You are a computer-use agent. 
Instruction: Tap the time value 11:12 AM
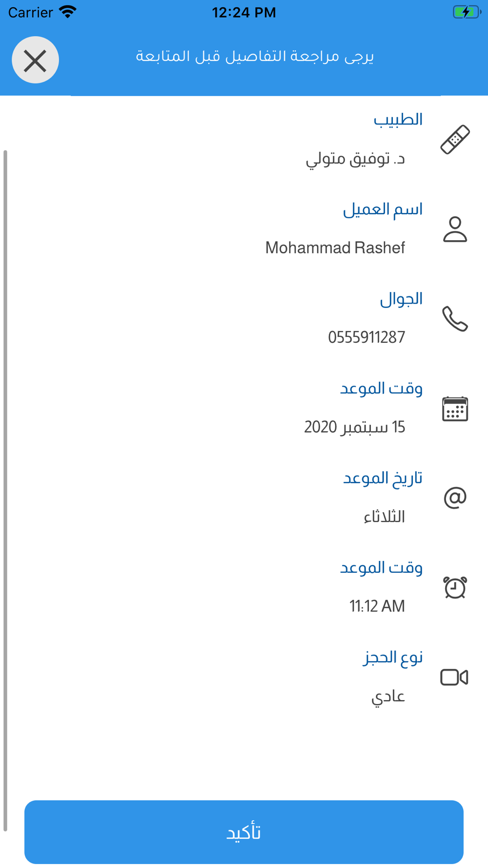[x=377, y=606]
